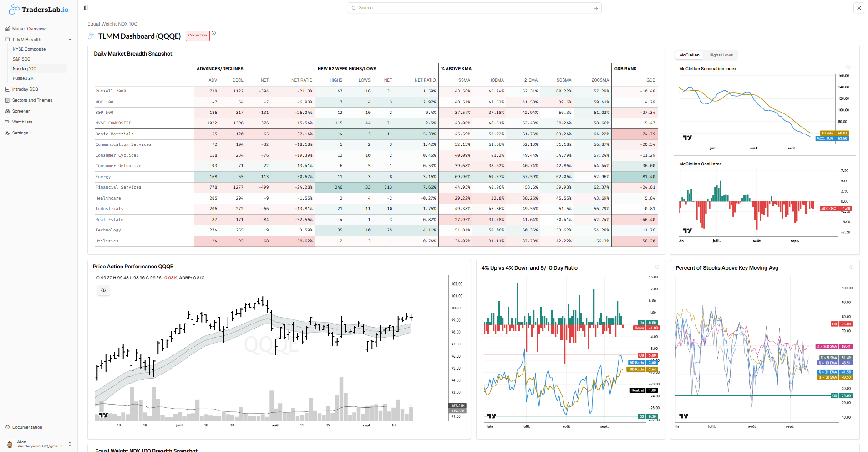The width and height of the screenshot is (868, 452).
Task: Click the Basic Materials GDB value -74.79
Action: (x=648, y=134)
